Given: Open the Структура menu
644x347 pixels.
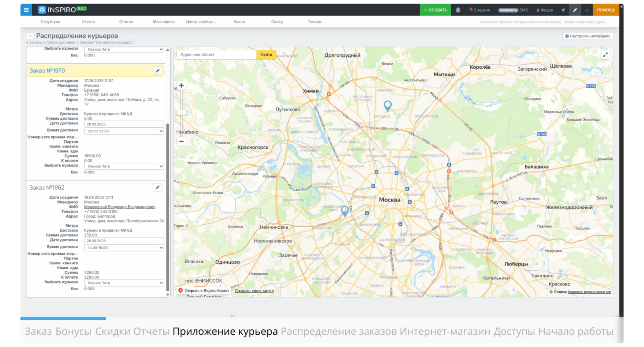Looking at the screenshot, I should [x=51, y=22].
